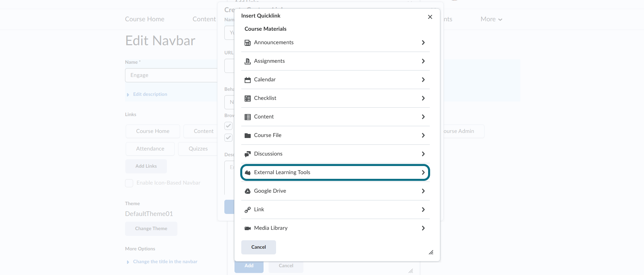Select the Checklist quicklink entry
Image resolution: width=644 pixels, height=275 pixels.
click(335, 98)
